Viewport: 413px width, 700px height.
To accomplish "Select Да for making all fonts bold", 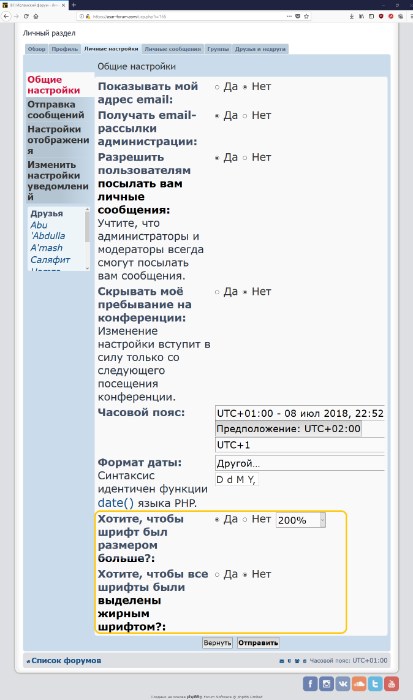I will [217, 575].
